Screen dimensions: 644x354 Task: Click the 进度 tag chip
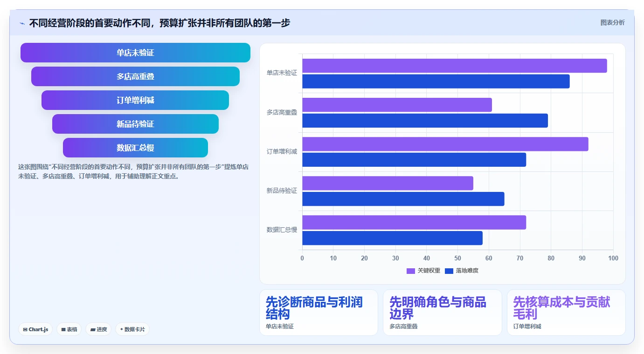tap(98, 329)
